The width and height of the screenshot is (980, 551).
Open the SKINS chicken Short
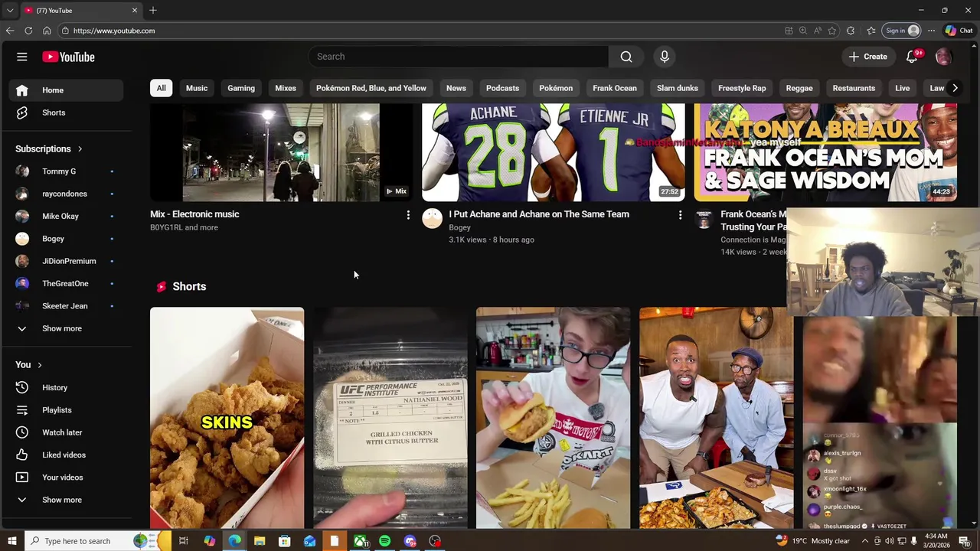point(227,418)
